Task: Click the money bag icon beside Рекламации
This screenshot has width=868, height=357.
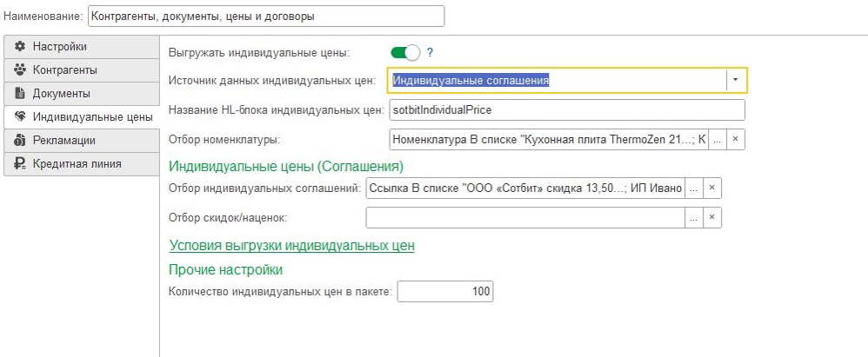Action: [20, 141]
